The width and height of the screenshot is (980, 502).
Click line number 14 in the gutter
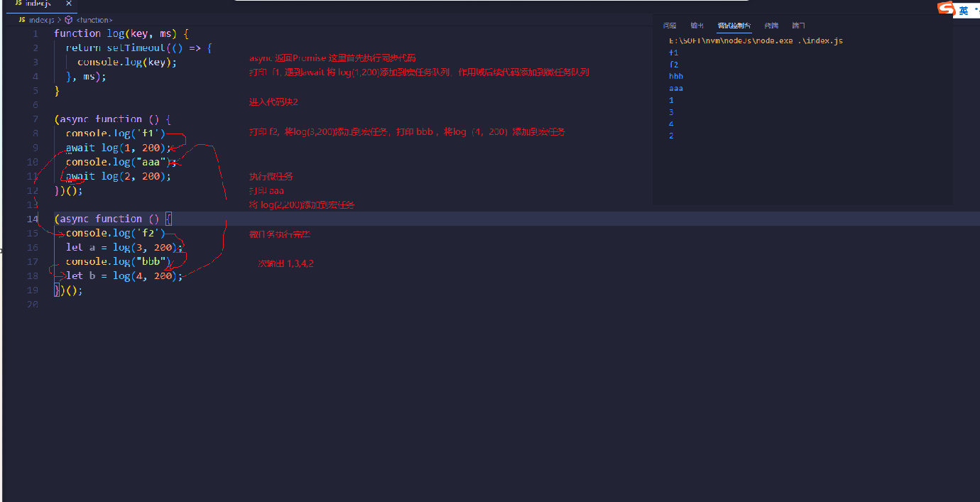point(33,219)
